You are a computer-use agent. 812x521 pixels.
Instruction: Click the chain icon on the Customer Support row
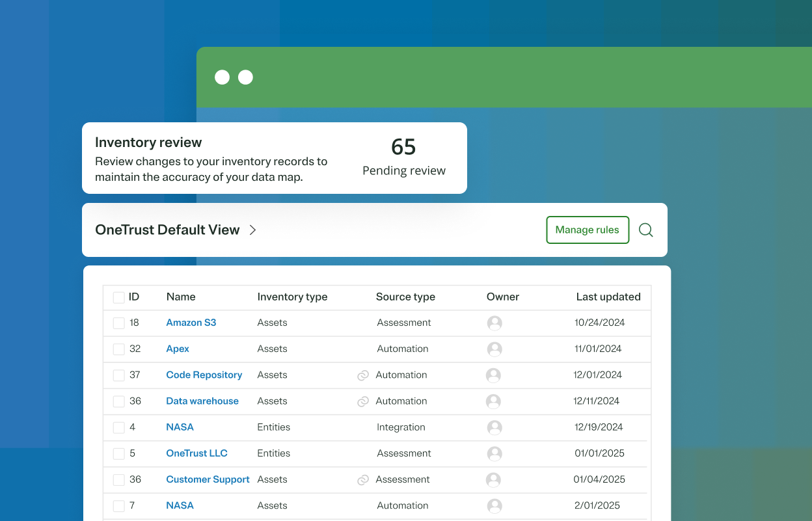(x=362, y=479)
